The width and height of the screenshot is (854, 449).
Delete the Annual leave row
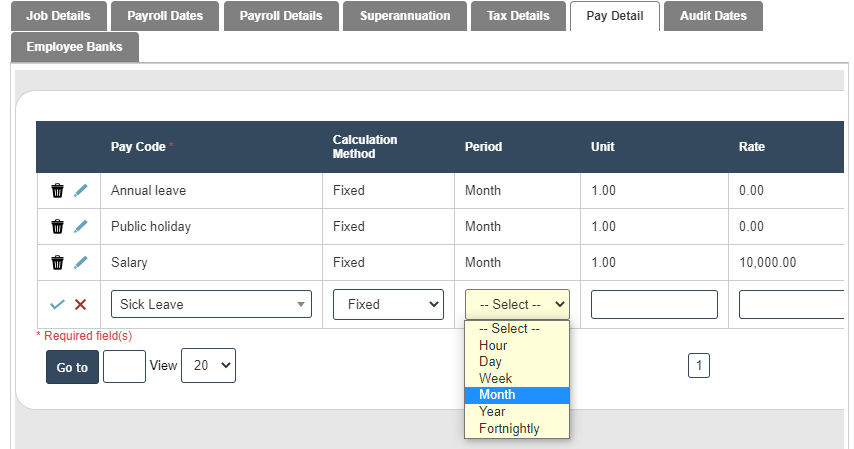[x=57, y=190]
